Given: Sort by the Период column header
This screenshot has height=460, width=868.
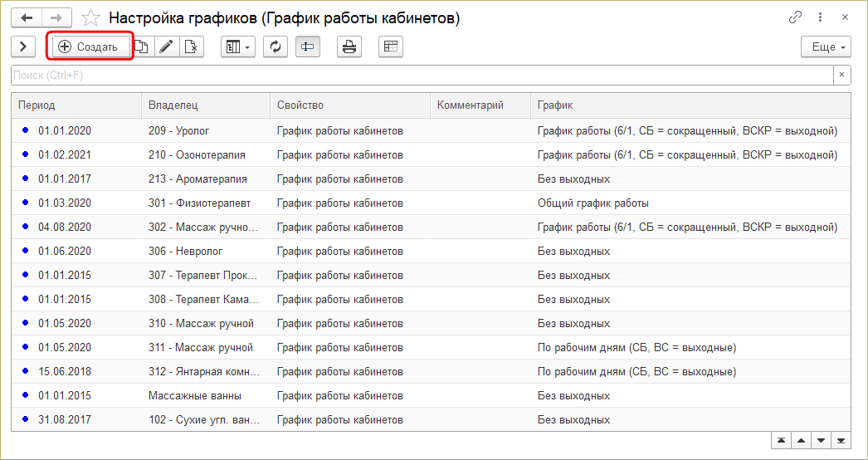Looking at the screenshot, I should point(76,105).
